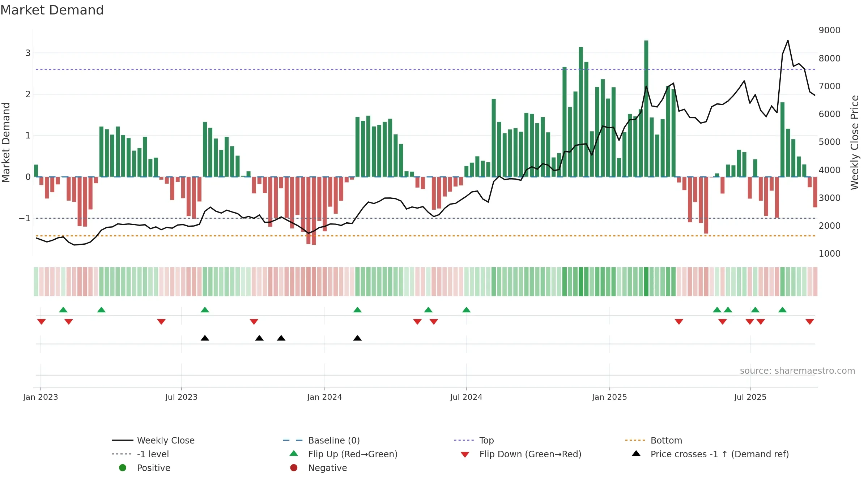Click the Market Demand vertical axis title
Screen dimensions: 868x488
pyautogui.click(x=6, y=142)
